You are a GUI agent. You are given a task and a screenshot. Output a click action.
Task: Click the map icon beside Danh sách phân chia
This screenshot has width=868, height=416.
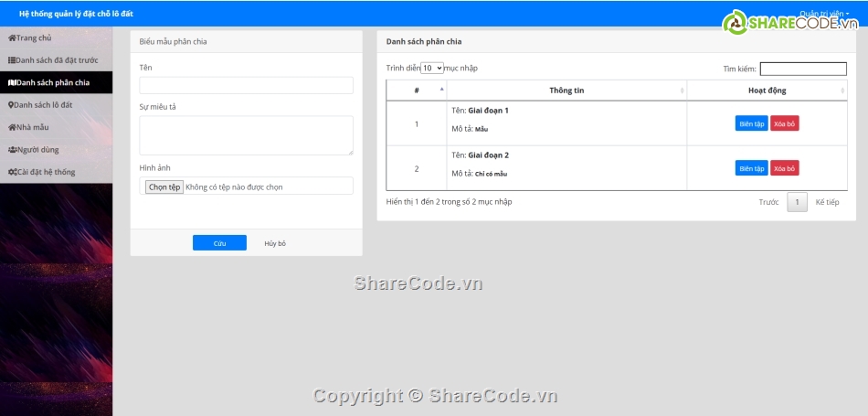click(12, 82)
